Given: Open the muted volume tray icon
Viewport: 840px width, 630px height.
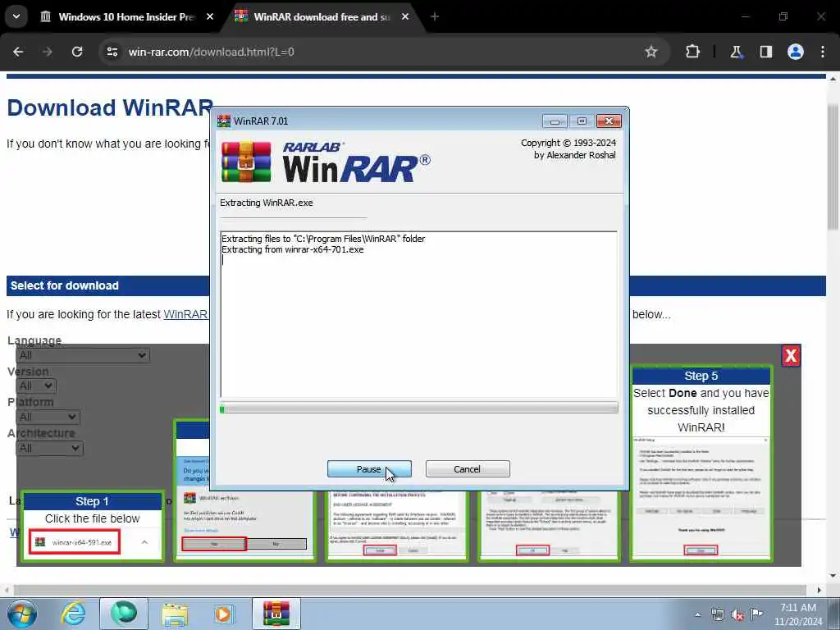Looking at the screenshot, I should (737, 614).
